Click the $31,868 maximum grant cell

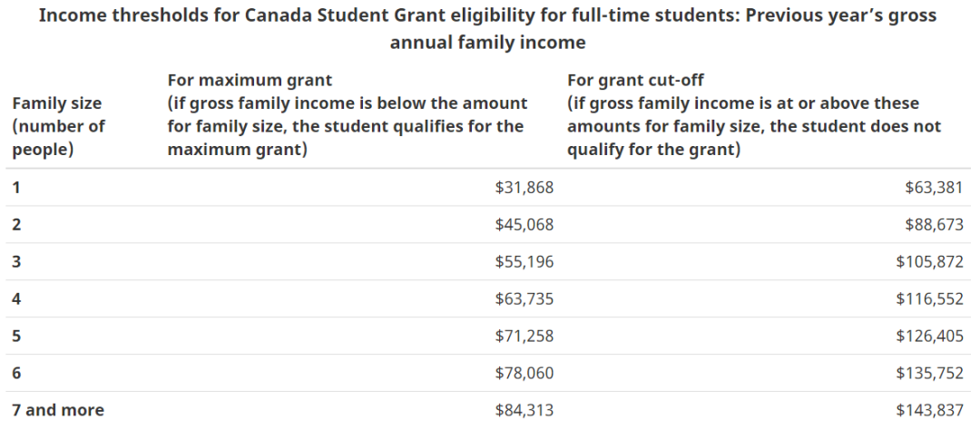[x=524, y=188]
